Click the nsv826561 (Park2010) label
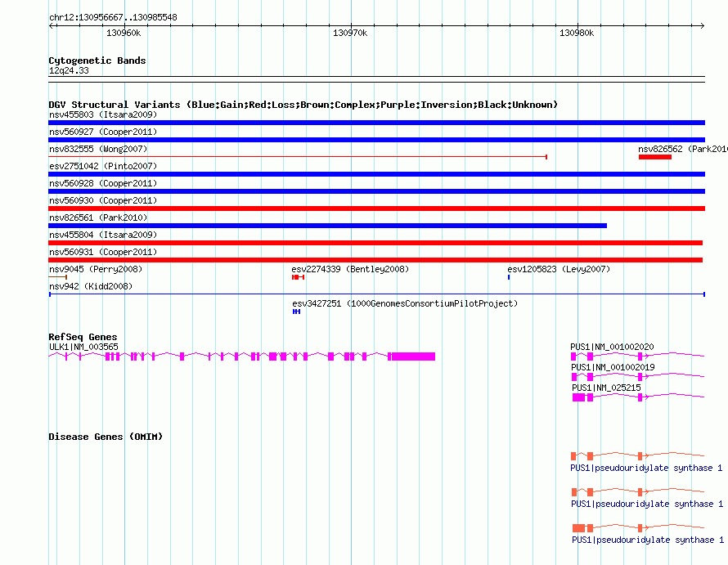 [98, 217]
